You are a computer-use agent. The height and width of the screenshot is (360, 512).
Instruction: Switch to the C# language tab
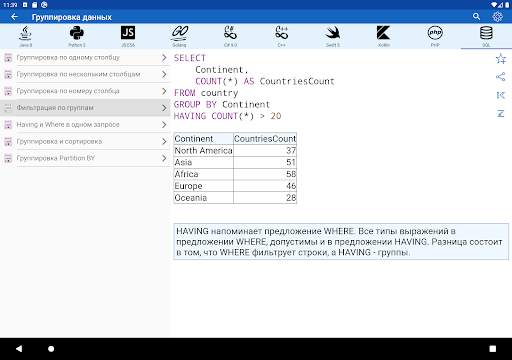(230, 36)
